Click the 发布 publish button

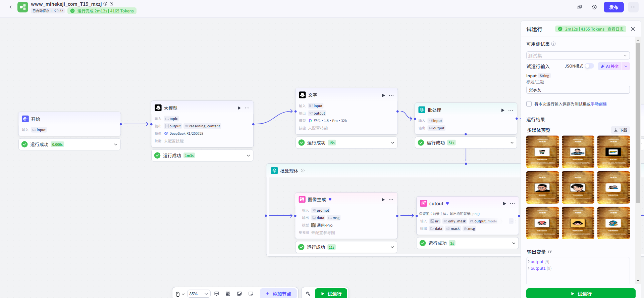tap(613, 7)
